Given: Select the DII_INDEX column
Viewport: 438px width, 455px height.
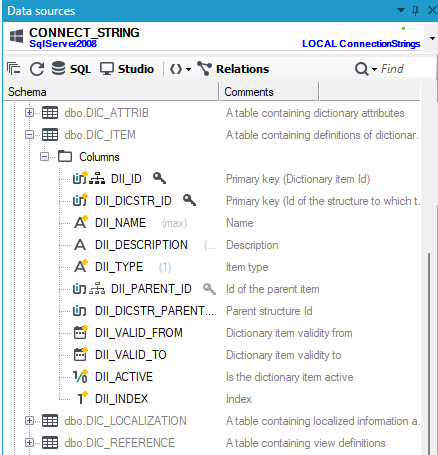Looking at the screenshot, I should pos(122,399).
